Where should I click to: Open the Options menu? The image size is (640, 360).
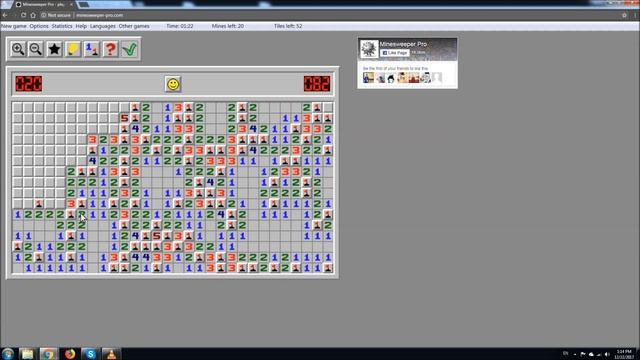click(39, 26)
